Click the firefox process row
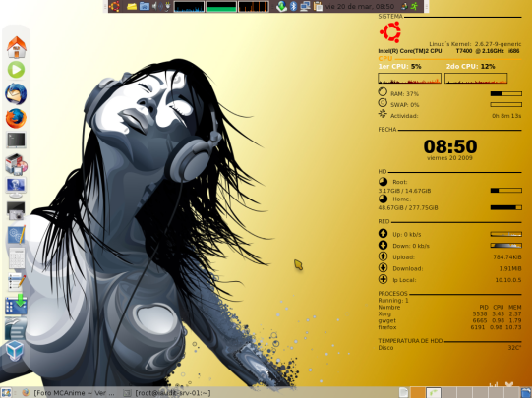The height and width of the screenshot is (398, 532). point(449,327)
